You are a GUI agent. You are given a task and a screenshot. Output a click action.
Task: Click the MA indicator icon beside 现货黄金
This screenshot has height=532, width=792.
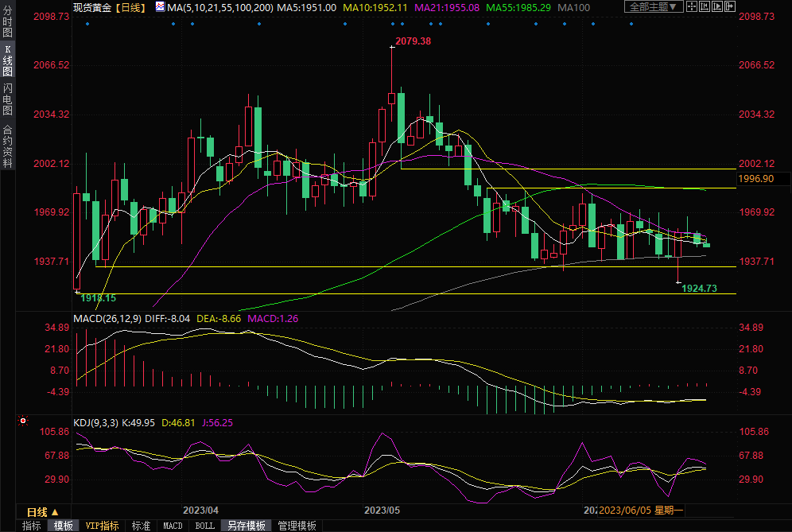click(x=160, y=7)
